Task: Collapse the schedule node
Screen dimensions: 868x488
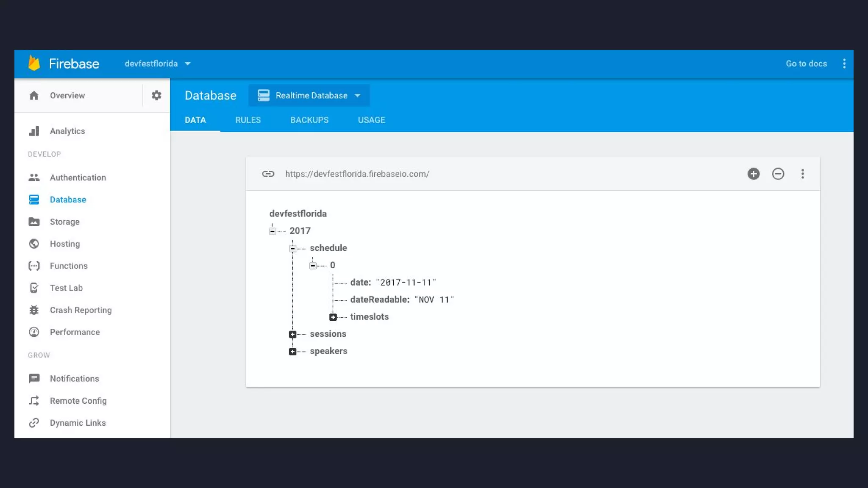Action: point(292,249)
